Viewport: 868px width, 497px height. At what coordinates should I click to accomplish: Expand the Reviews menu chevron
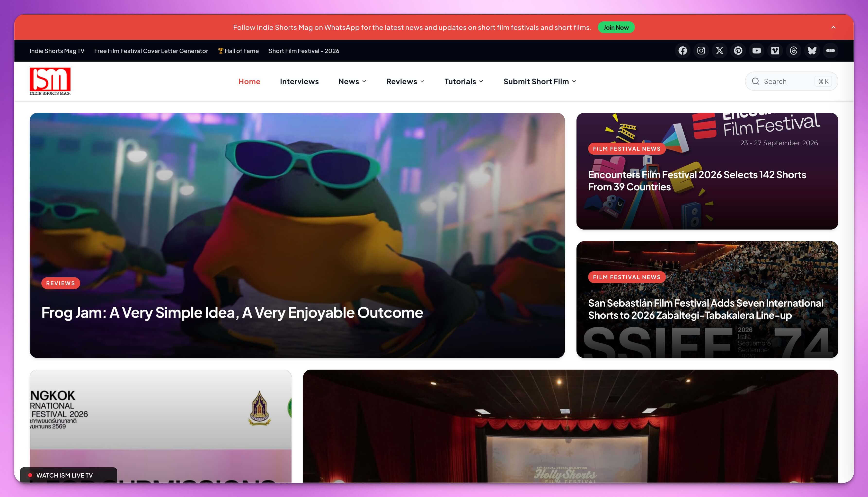[x=422, y=81]
